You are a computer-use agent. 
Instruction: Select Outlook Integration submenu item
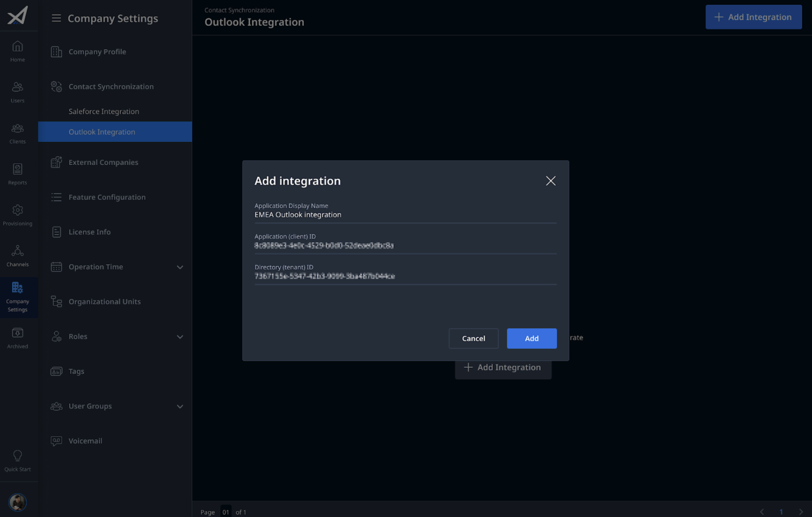tap(115, 132)
